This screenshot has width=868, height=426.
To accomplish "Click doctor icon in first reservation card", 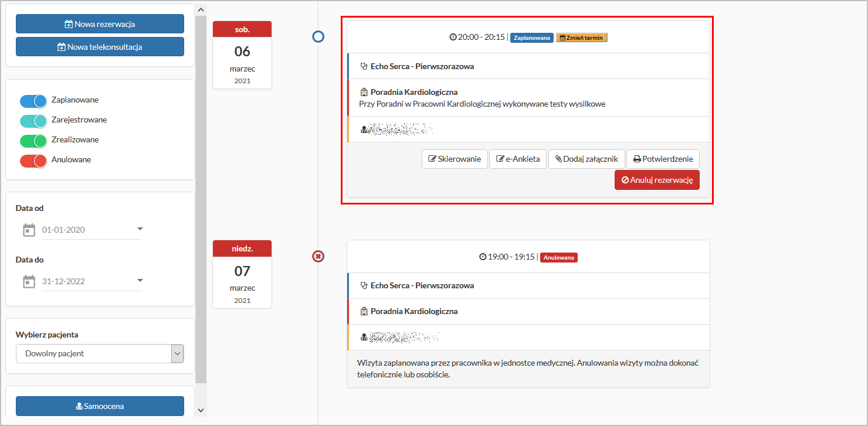I will (x=364, y=129).
